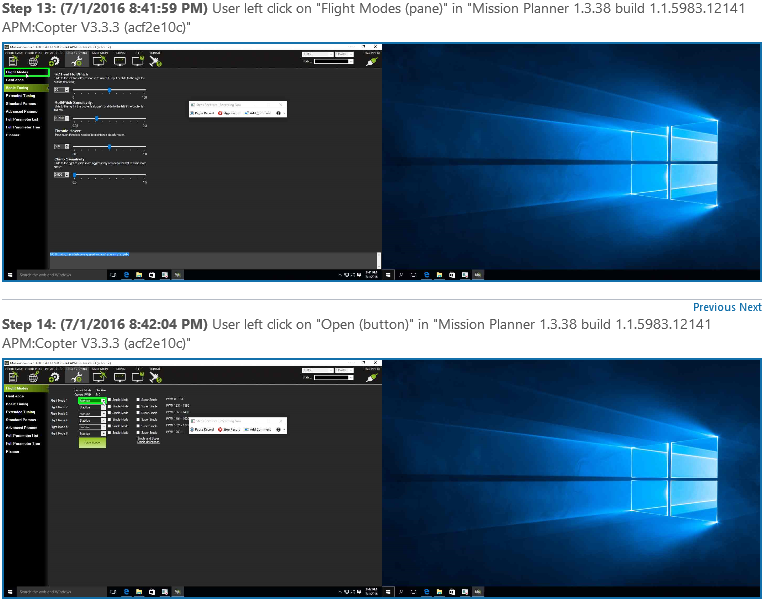The image size is (768, 603).
Task: Open Initial Setup gear icon in Step 13 screenshot
Action: pyautogui.click(x=54, y=61)
